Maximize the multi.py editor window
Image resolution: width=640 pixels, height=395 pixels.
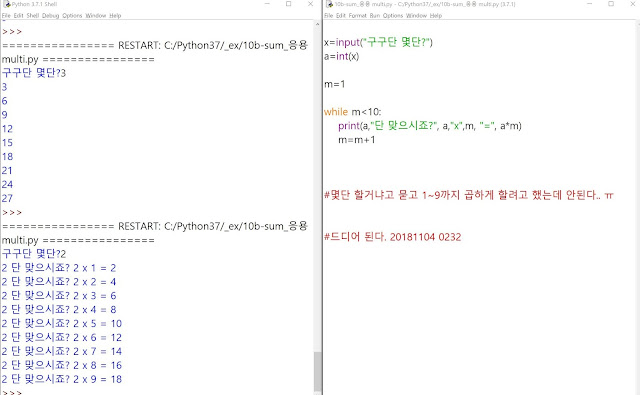(x=611, y=4)
